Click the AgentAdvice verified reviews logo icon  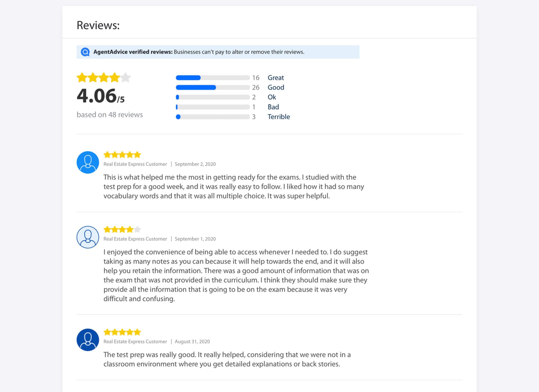[85, 52]
